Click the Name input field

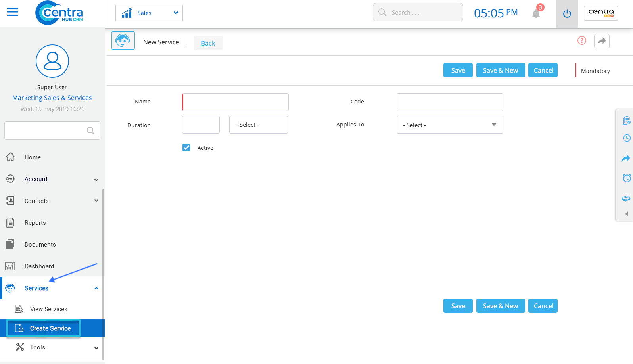[236, 102]
